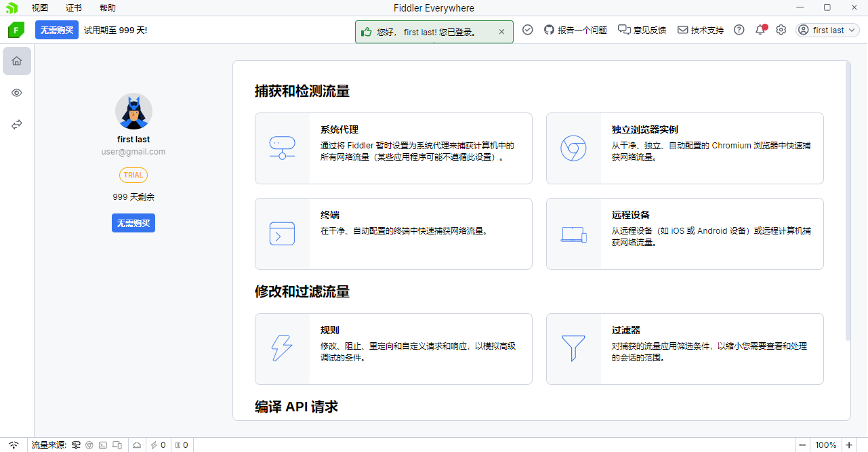Open the settings gear icon

[781, 30]
